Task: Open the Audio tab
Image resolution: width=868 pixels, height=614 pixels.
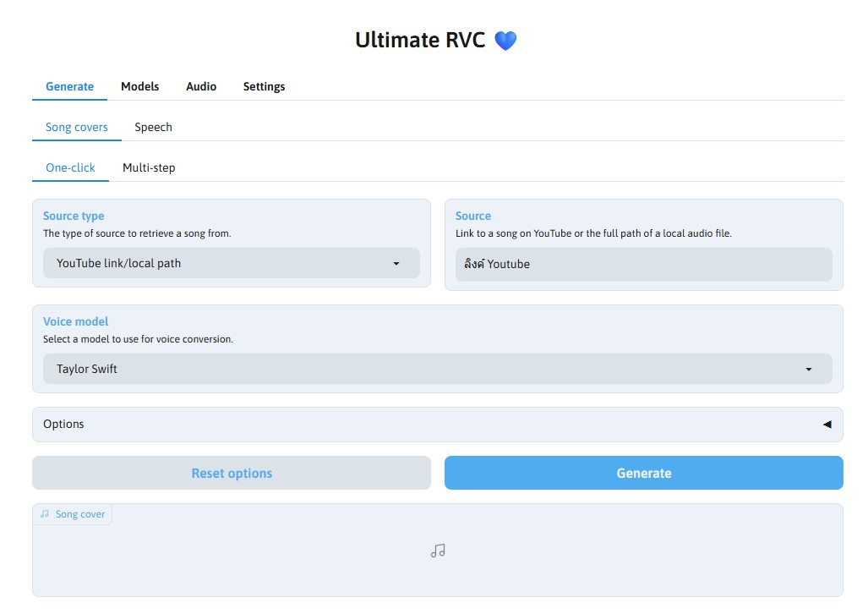Action: (x=201, y=86)
